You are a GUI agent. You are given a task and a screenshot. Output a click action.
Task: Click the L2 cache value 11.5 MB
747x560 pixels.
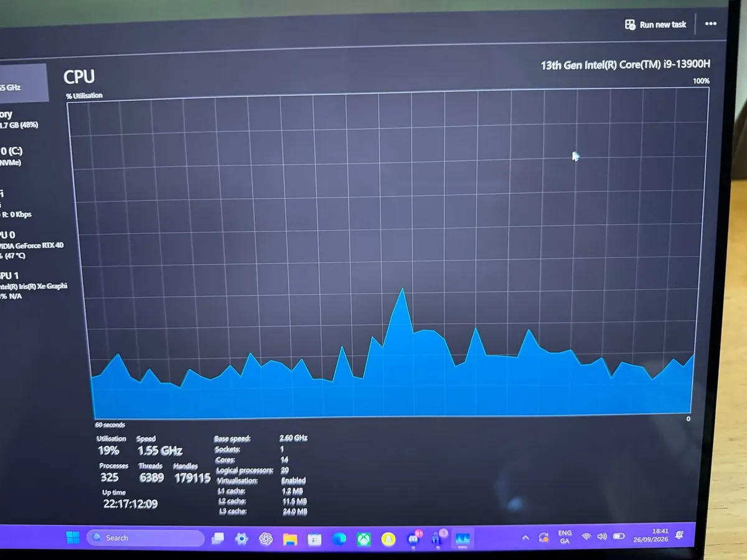294,501
